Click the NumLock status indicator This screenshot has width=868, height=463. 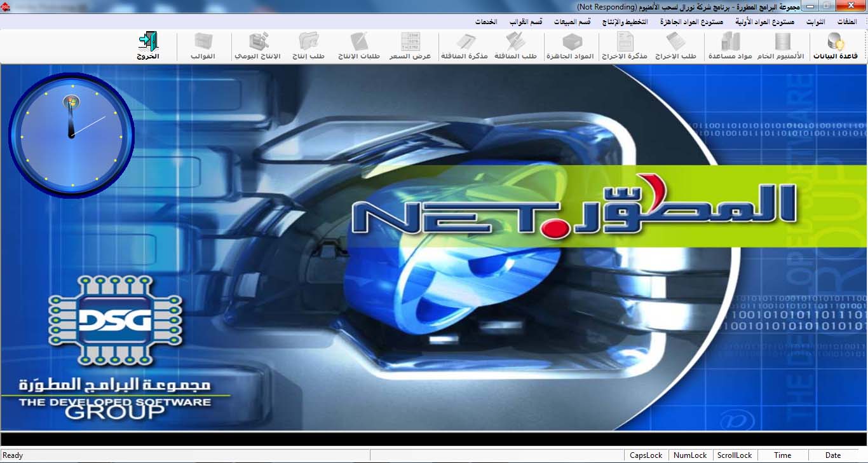pyautogui.click(x=690, y=455)
